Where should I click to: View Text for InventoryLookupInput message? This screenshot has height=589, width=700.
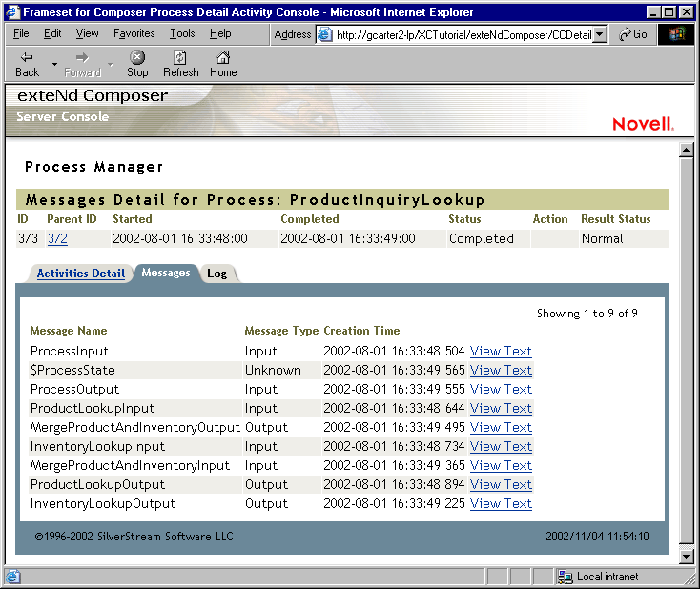pyautogui.click(x=501, y=446)
